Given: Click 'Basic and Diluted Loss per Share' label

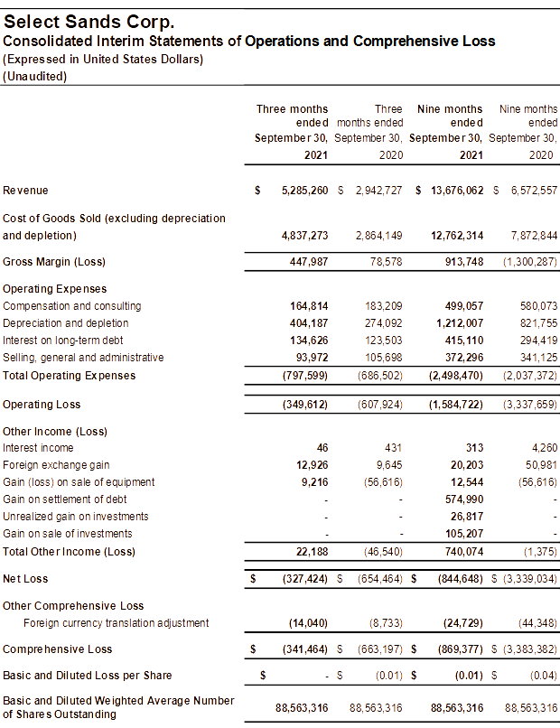Looking at the screenshot, I should click(88, 676).
